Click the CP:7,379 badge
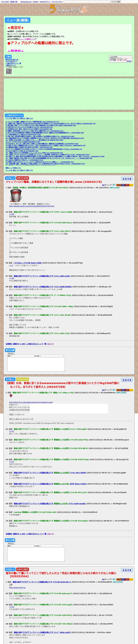This screenshot has height=644, width=138. (23, 178)
